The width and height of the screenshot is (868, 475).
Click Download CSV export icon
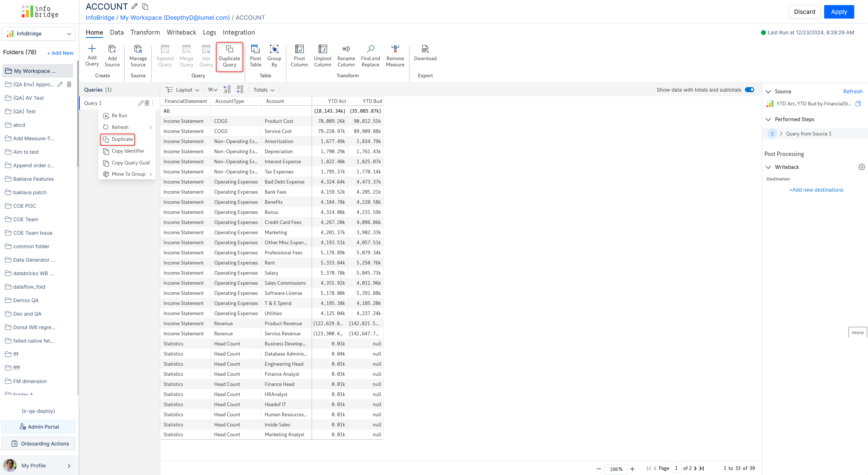pos(425,49)
